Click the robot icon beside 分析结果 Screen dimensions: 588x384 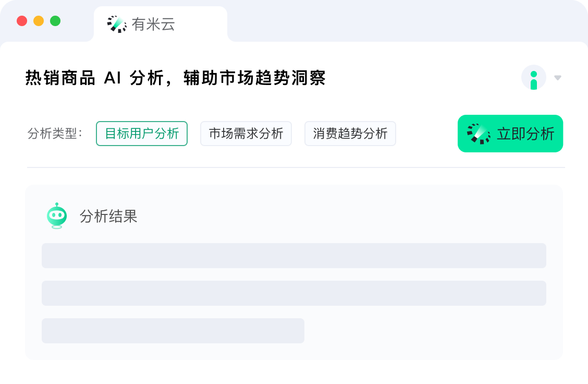57,216
